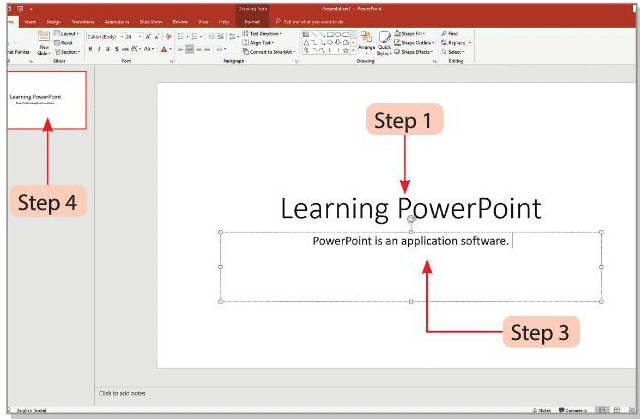Pick the right arrow shape in gallery
The image size is (640, 419).
[x=330, y=42]
